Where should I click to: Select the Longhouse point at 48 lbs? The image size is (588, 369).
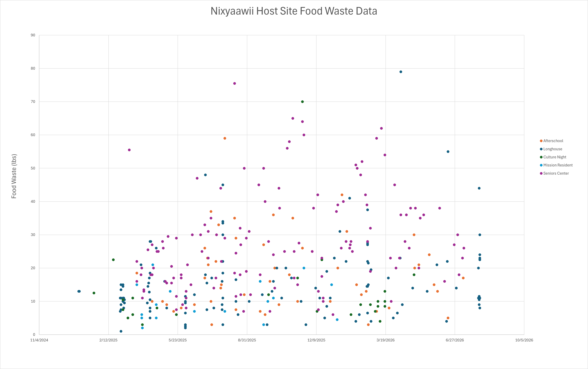205,175
